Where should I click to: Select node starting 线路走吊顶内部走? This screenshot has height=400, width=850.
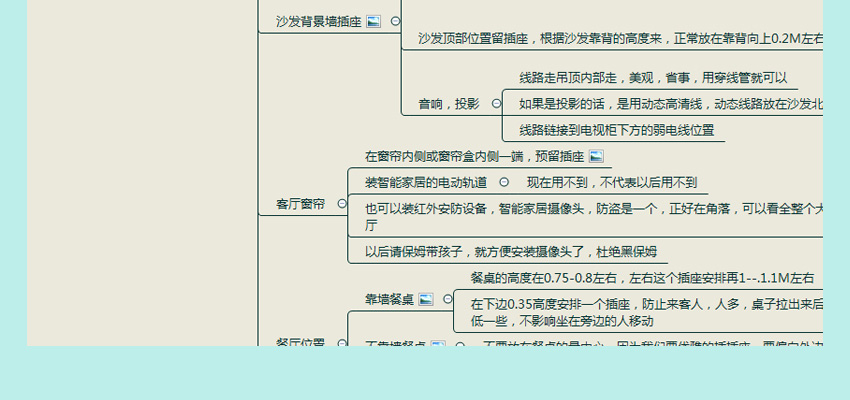pos(653,78)
